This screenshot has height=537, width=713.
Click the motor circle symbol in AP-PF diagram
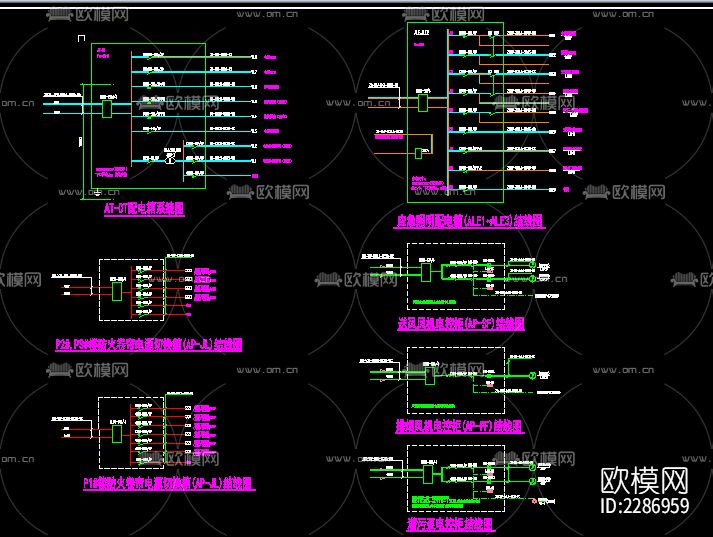click(532, 376)
